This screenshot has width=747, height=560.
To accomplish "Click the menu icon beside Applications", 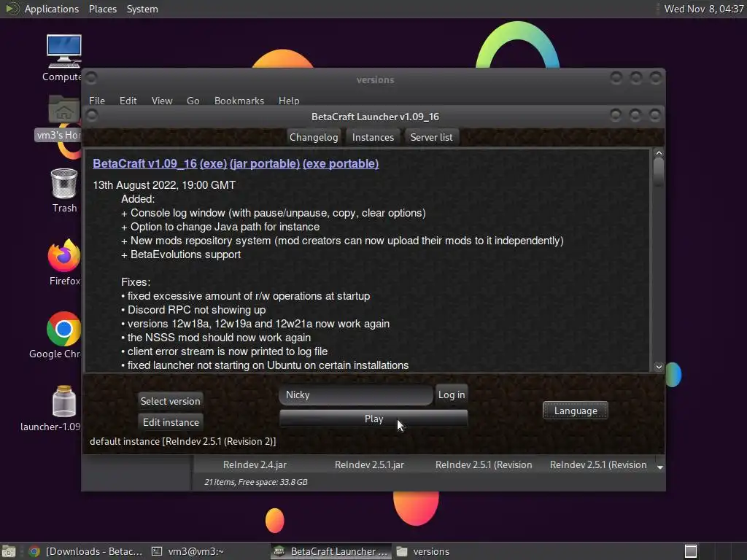I will (x=12, y=9).
